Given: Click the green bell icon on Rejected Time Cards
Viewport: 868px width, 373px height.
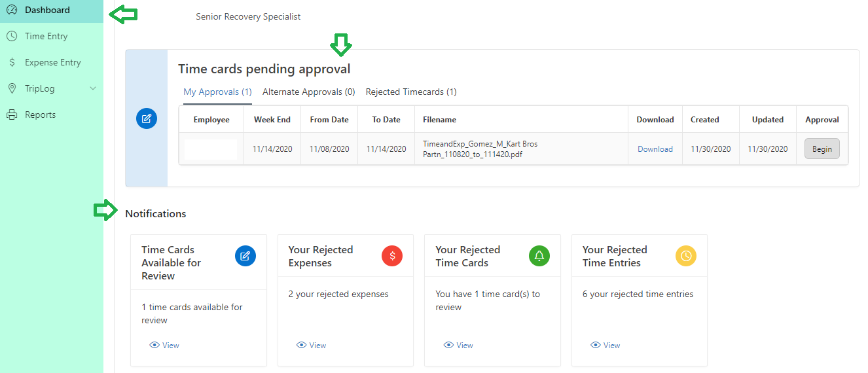Looking at the screenshot, I should coord(539,256).
